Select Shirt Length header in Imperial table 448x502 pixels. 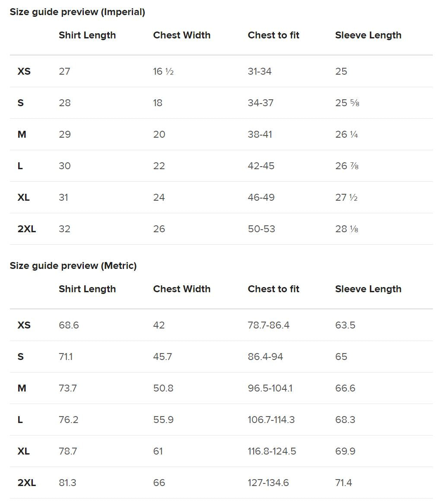point(87,35)
